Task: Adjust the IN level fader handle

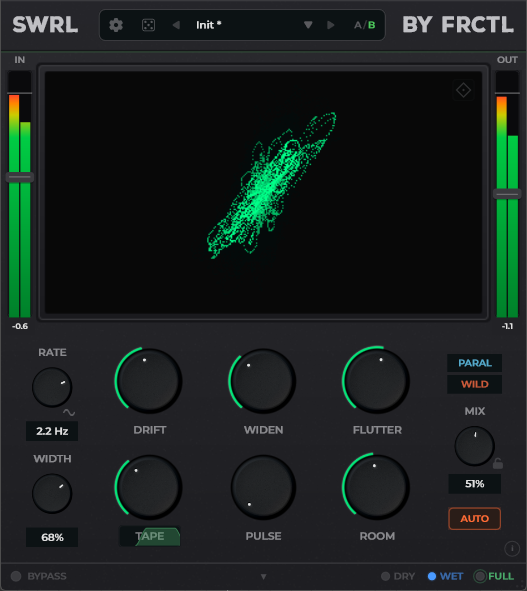Action: pos(20,177)
